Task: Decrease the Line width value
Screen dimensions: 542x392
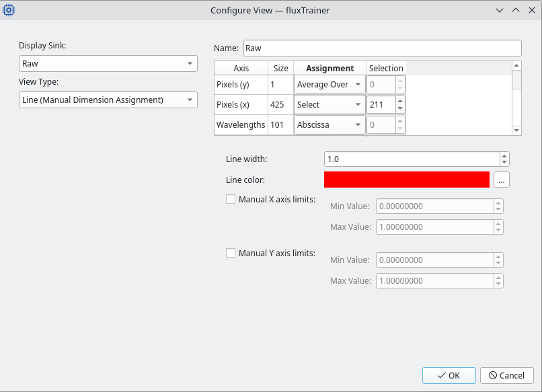Action: (504, 163)
